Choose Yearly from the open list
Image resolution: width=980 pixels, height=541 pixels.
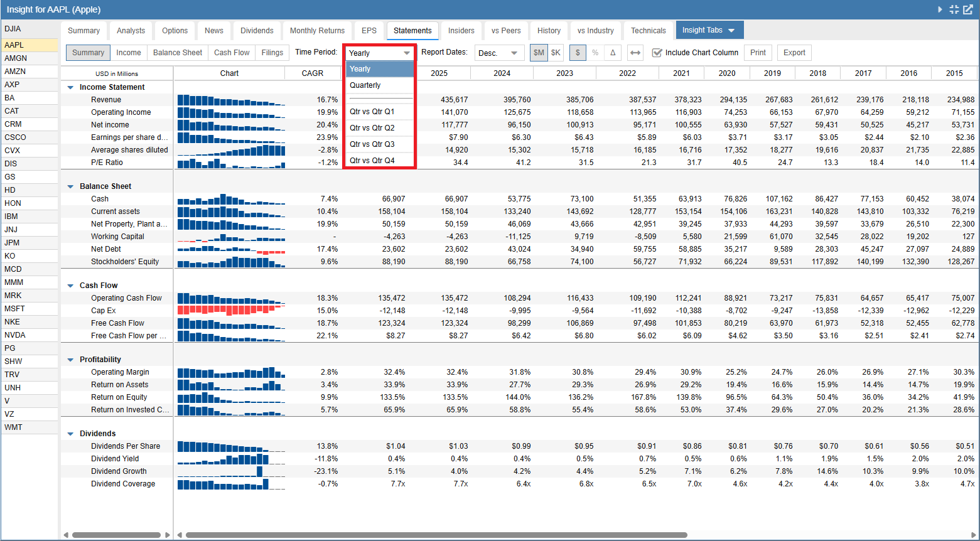tap(379, 69)
